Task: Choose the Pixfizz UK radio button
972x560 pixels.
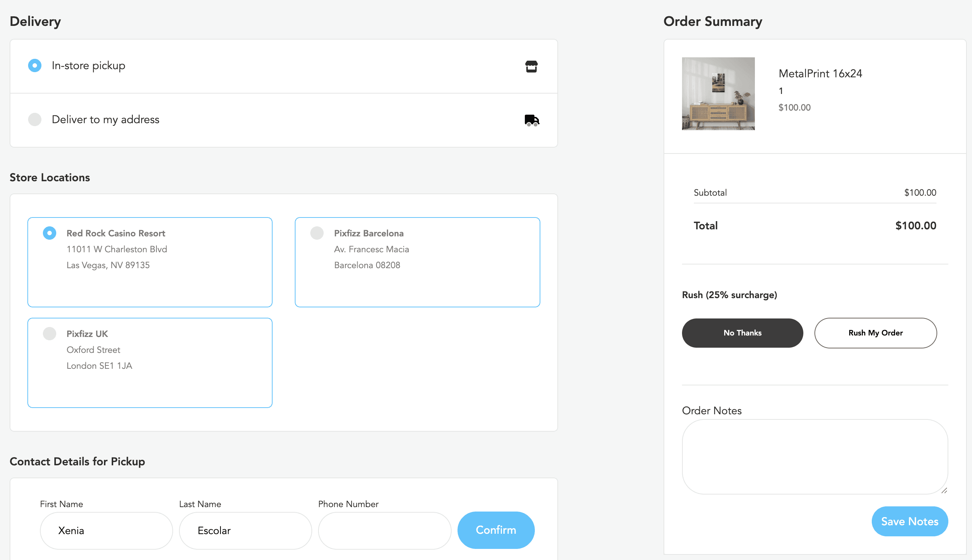Action: (50, 334)
